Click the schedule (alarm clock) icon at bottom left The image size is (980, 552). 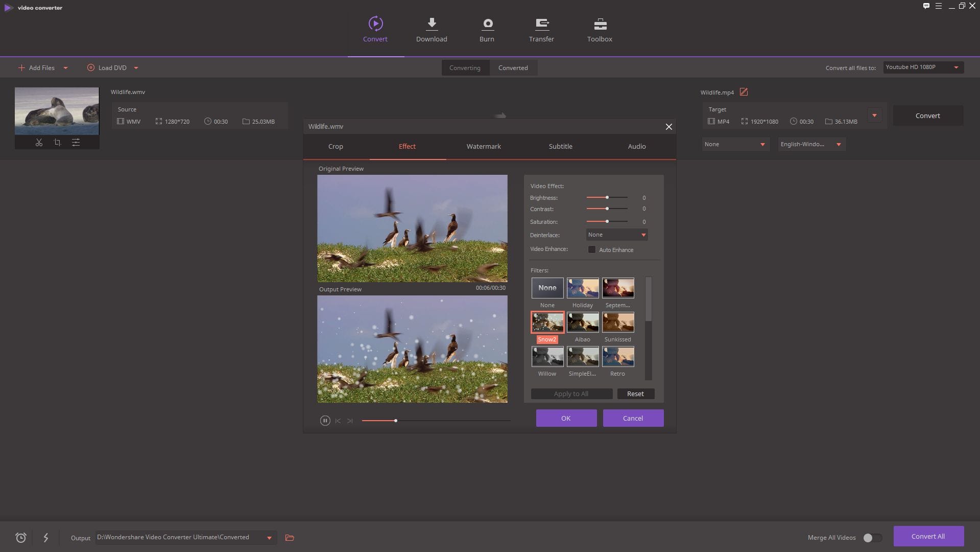tap(21, 537)
